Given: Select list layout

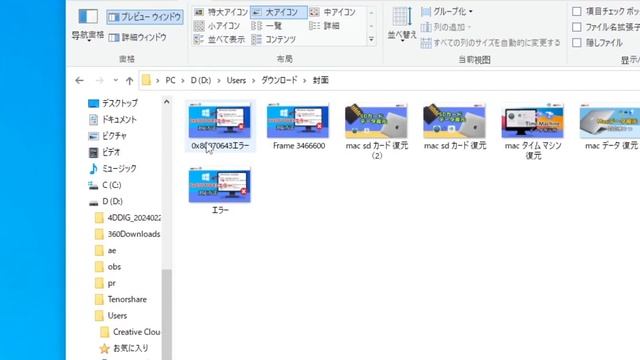Looking at the screenshot, I should [267, 26].
